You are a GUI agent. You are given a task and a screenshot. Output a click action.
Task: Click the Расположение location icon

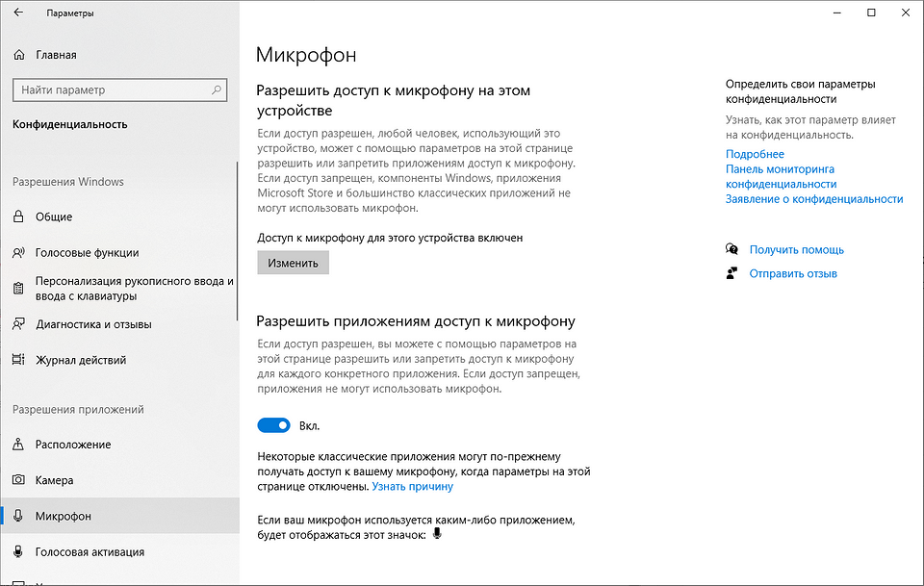(18, 445)
